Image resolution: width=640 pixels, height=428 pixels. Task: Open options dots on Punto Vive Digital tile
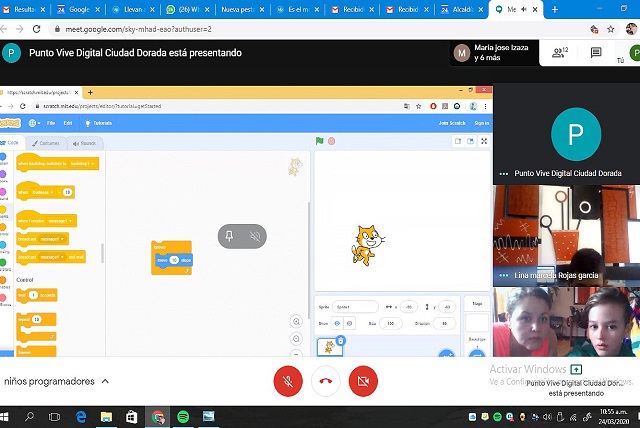(504, 174)
